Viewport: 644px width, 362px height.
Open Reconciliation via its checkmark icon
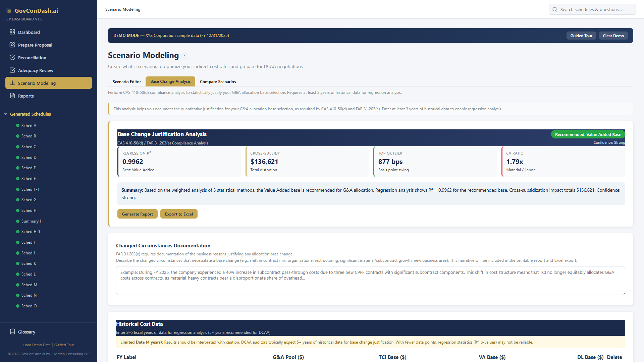click(x=12, y=57)
